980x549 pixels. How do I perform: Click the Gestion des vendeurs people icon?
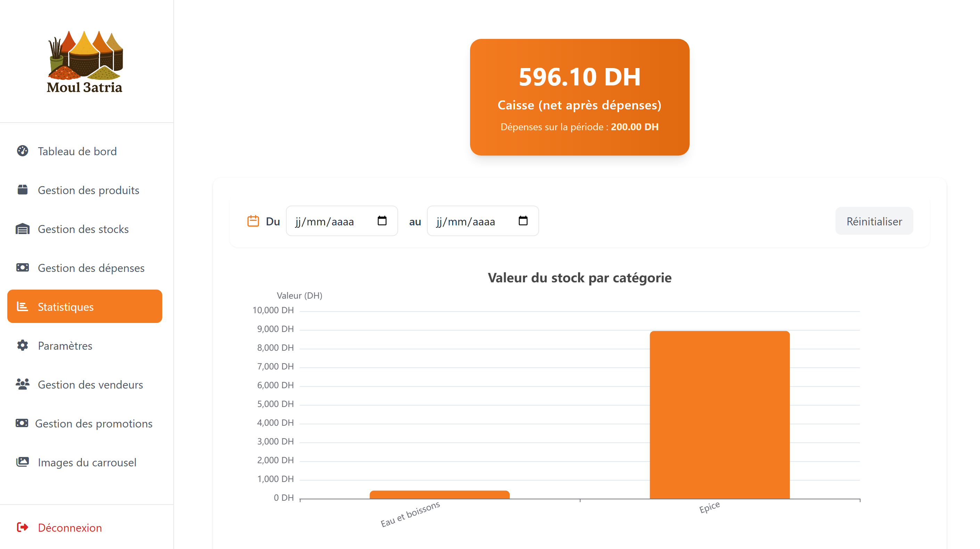click(x=23, y=384)
